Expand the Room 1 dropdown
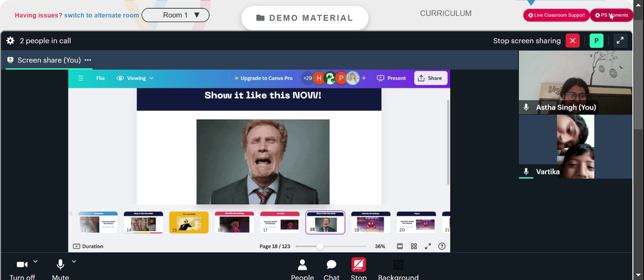The height and width of the screenshot is (280, 644). (175, 15)
